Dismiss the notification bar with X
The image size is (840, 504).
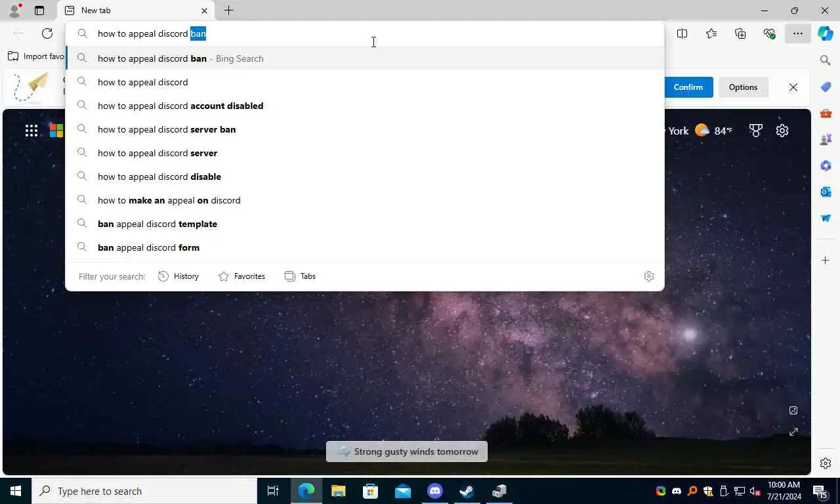click(793, 87)
